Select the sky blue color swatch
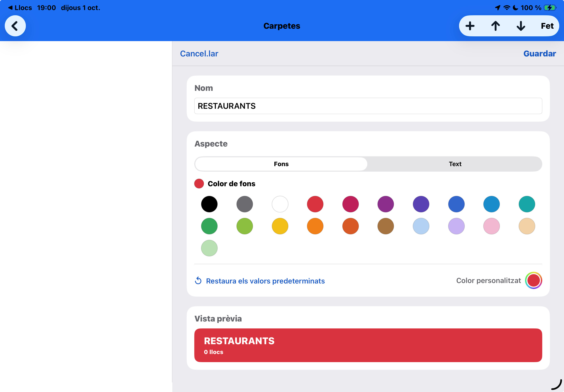The width and height of the screenshot is (564, 392). pos(492,204)
